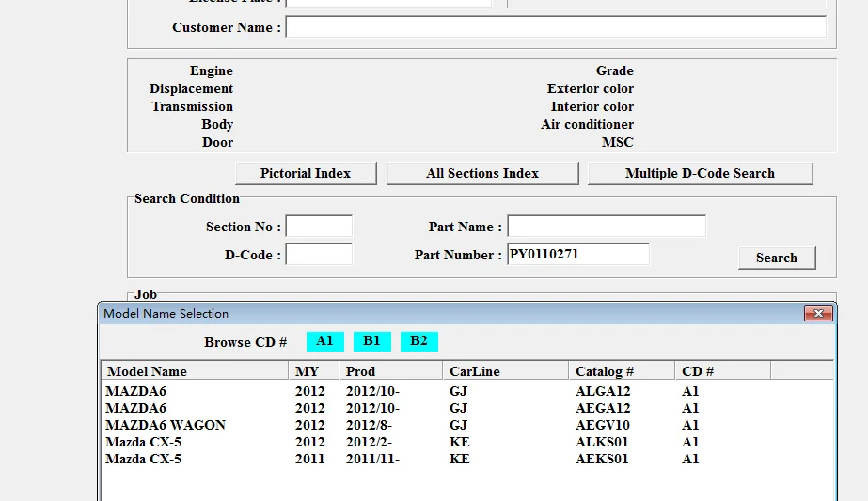Select the Part Number field with PY0110271
Screen dimensions: 868x501
[x=578, y=255]
